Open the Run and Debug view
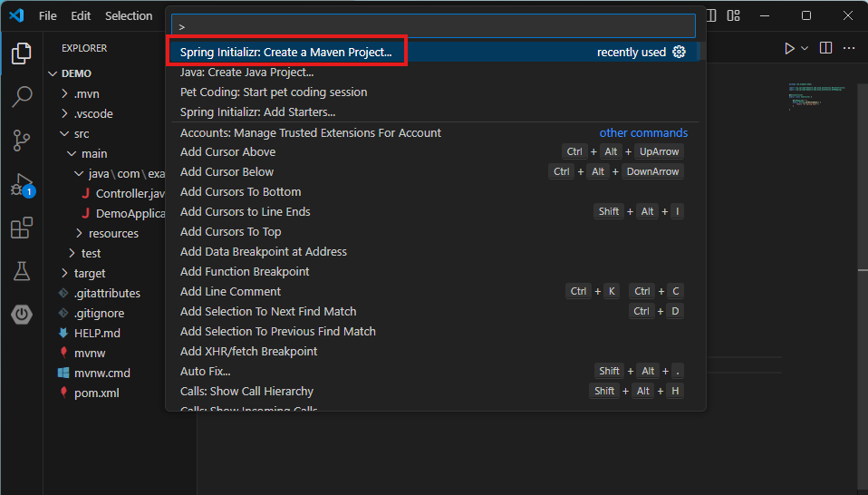The height and width of the screenshot is (495, 868). (22, 184)
